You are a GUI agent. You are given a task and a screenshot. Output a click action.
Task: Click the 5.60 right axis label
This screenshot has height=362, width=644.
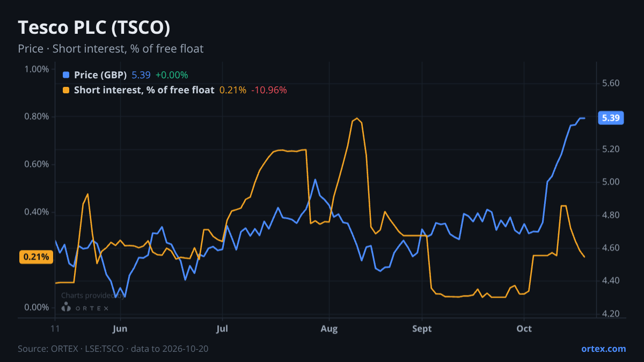[611, 84]
